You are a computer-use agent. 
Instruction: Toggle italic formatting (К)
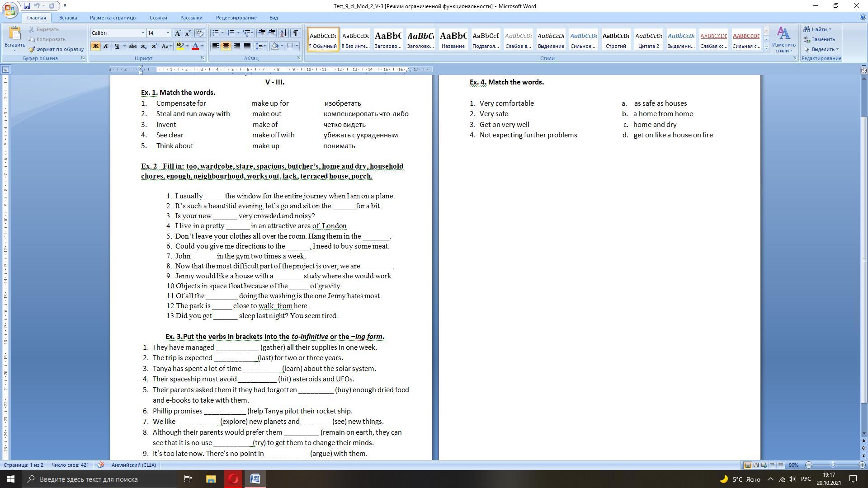tap(106, 46)
